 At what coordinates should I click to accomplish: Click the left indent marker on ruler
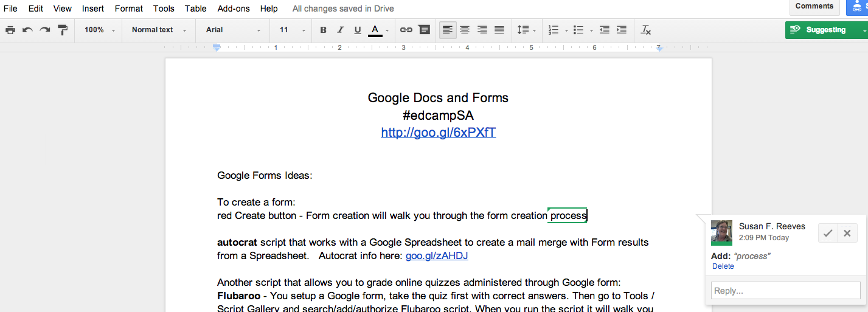click(216, 47)
